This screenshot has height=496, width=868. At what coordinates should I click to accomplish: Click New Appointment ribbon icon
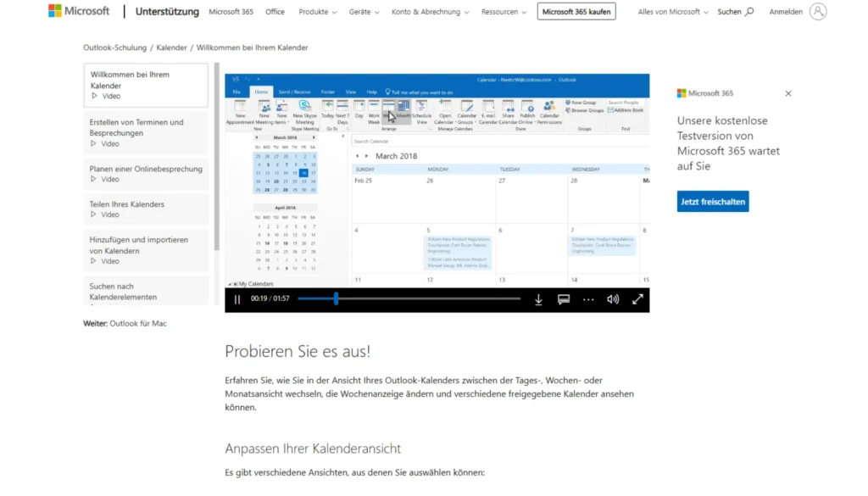(240, 113)
